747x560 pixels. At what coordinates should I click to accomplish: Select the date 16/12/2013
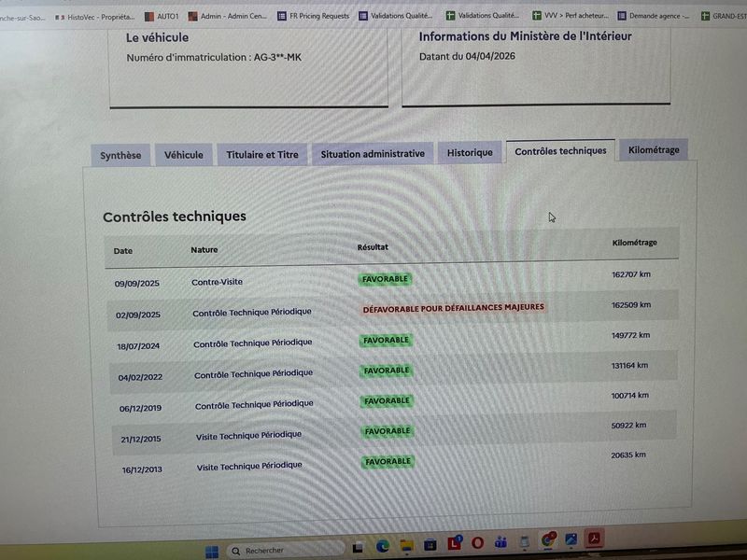point(142,469)
